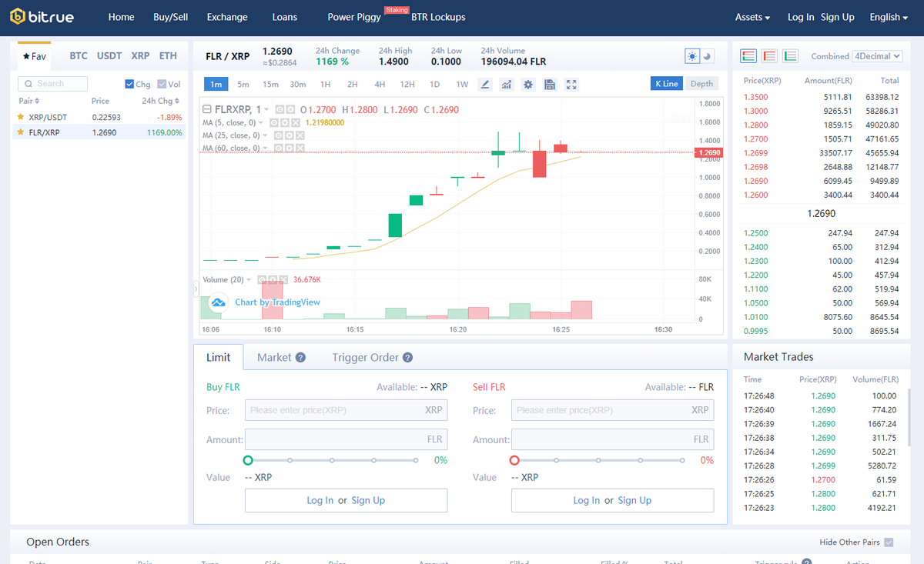924x564 pixels.
Task: Show help for Trigger Order tab
Action: pos(407,357)
